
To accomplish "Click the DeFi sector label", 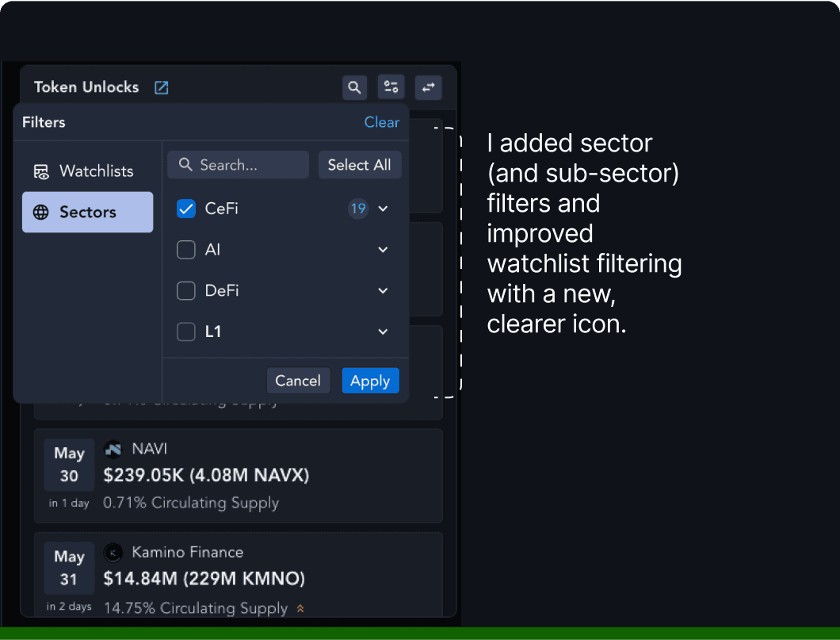I will [x=222, y=290].
